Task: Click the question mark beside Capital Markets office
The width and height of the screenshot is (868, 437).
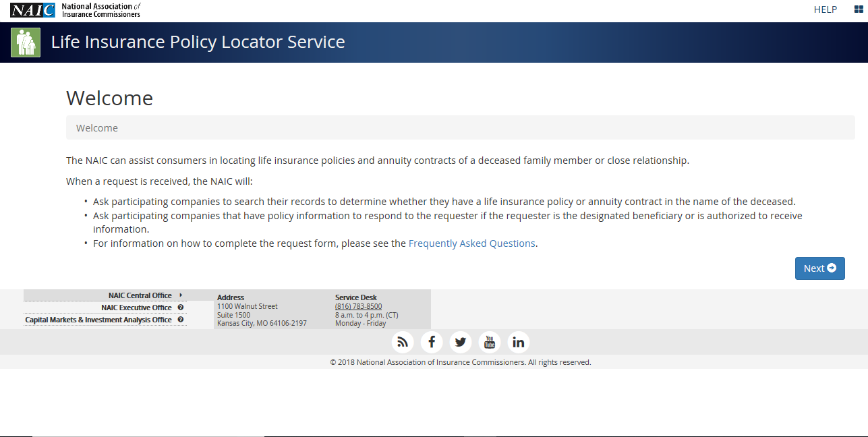Action: [x=180, y=320]
